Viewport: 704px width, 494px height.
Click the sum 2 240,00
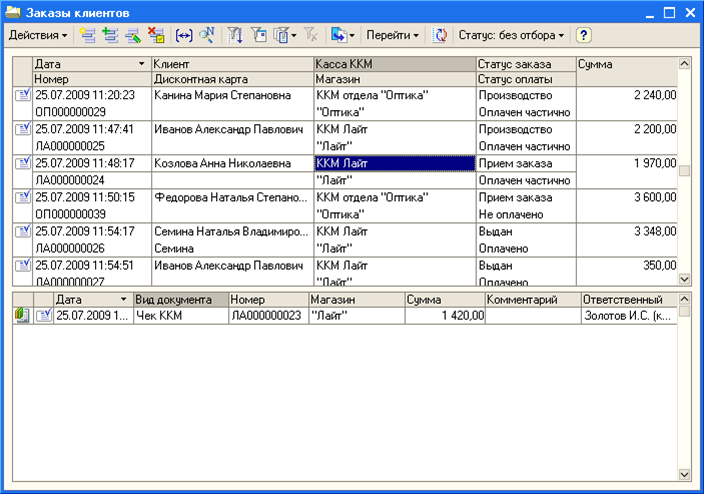coord(655,95)
